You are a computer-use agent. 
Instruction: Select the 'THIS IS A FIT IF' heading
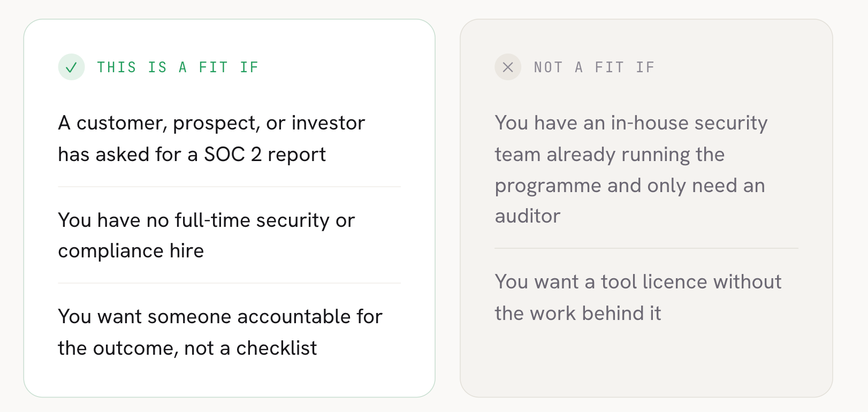178,67
